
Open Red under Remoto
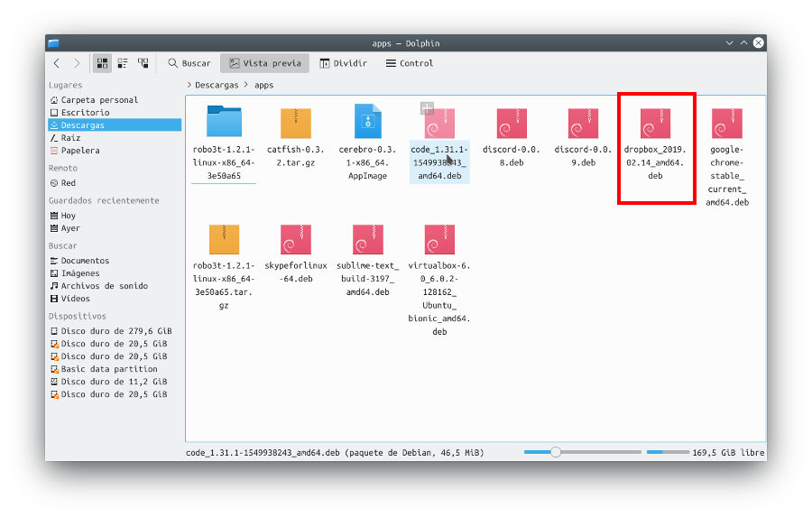tap(115, 183)
